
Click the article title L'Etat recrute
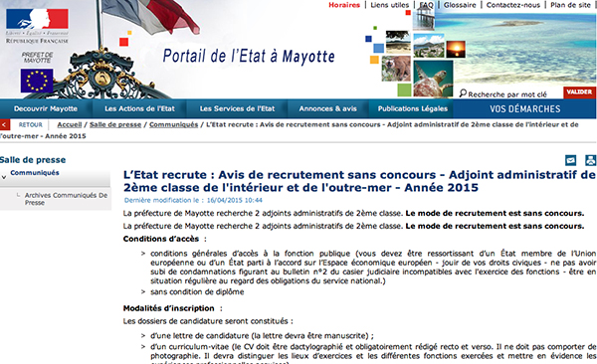(x=359, y=181)
